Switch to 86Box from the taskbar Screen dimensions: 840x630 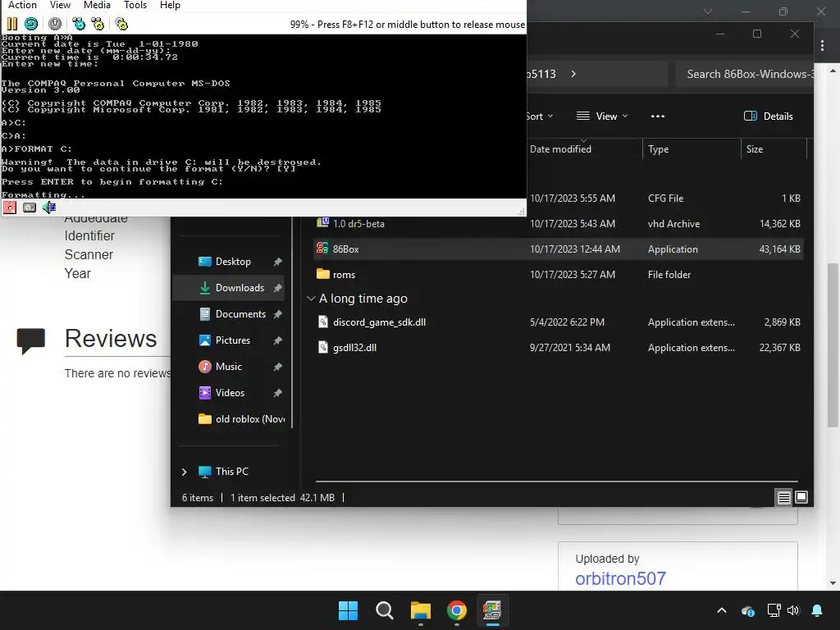click(x=492, y=610)
